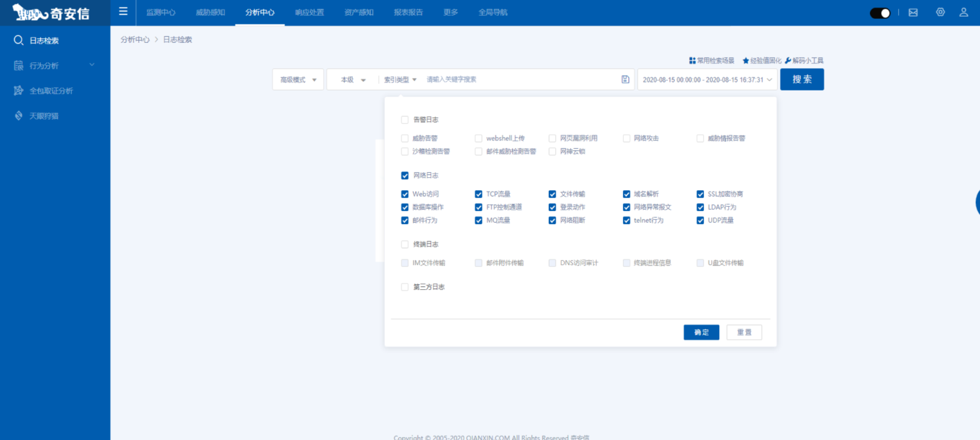980x440 pixels.
Task: Open the date range picker dropdown
Action: click(707, 80)
